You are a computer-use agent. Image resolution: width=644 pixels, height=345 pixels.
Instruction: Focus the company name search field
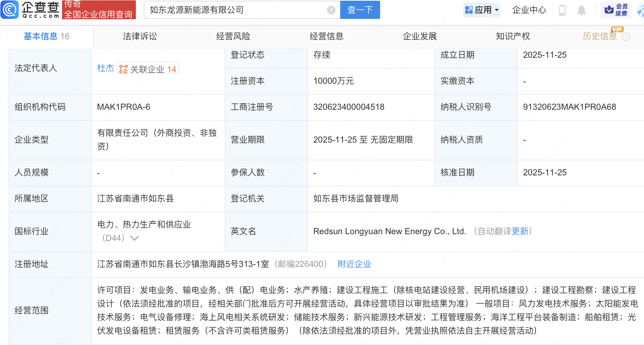point(235,10)
